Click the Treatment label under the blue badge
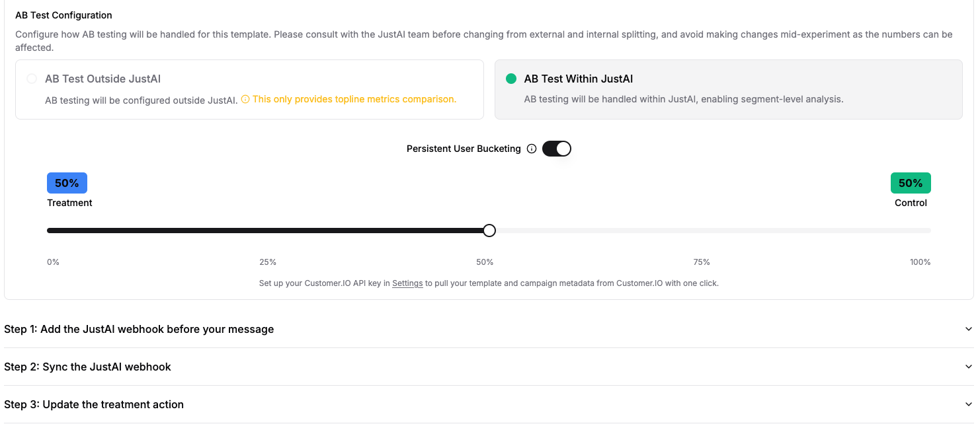The height and width of the screenshot is (430, 980). 69,202
